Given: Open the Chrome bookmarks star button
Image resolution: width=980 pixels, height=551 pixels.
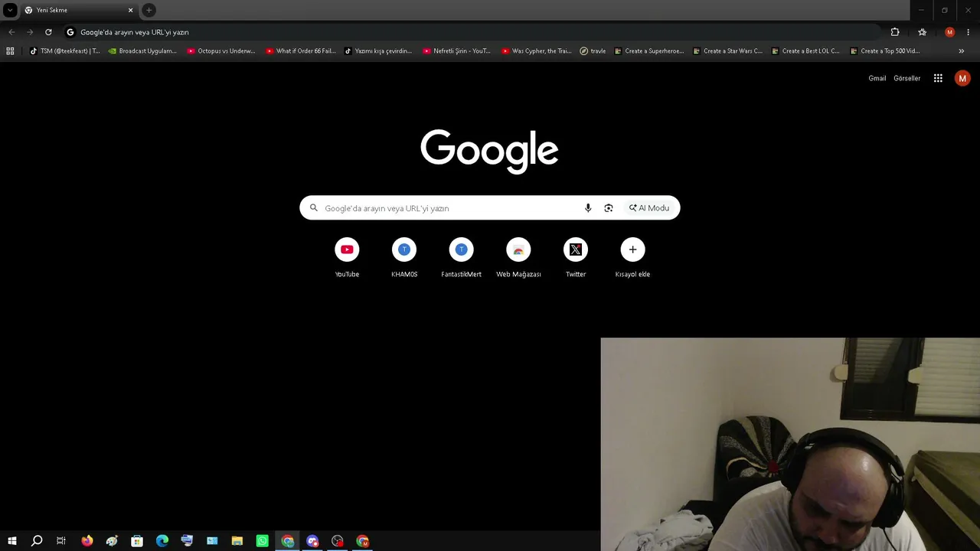Looking at the screenshot, I should click(922, 32).
